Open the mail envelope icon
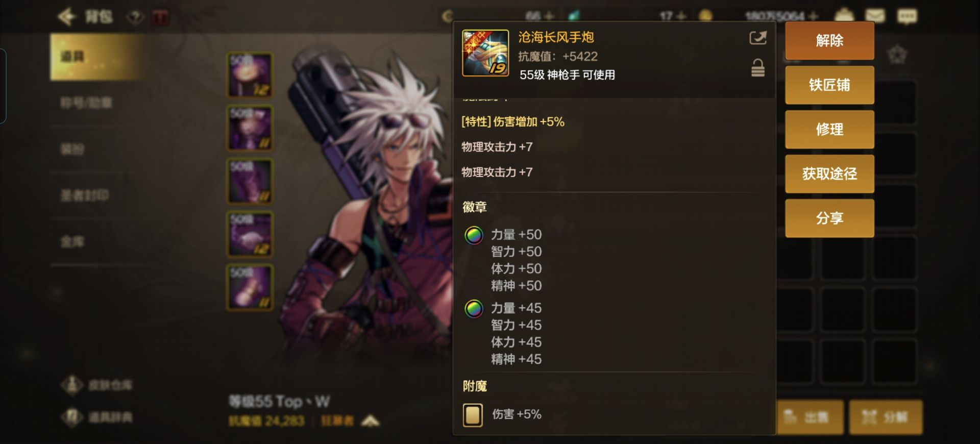This screenshot has height=444, width=980. pyautogui.click(x=875, y=16)
